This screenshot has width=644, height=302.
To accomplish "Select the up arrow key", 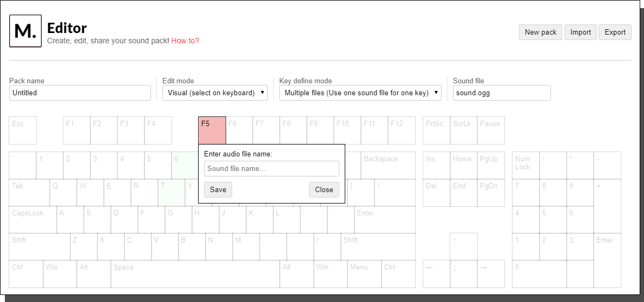I will pyautogui.click(x=464, y=246).
